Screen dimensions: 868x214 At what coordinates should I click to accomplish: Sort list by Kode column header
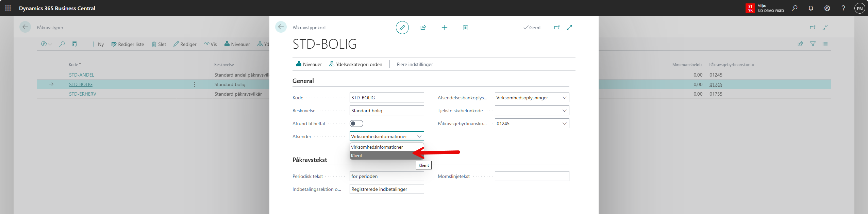click(x=75, y=64)
